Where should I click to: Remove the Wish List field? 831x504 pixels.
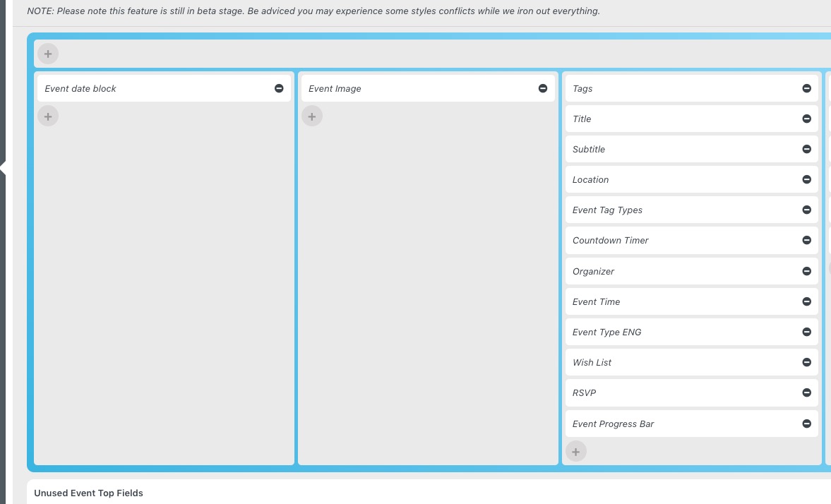(806, 362)
